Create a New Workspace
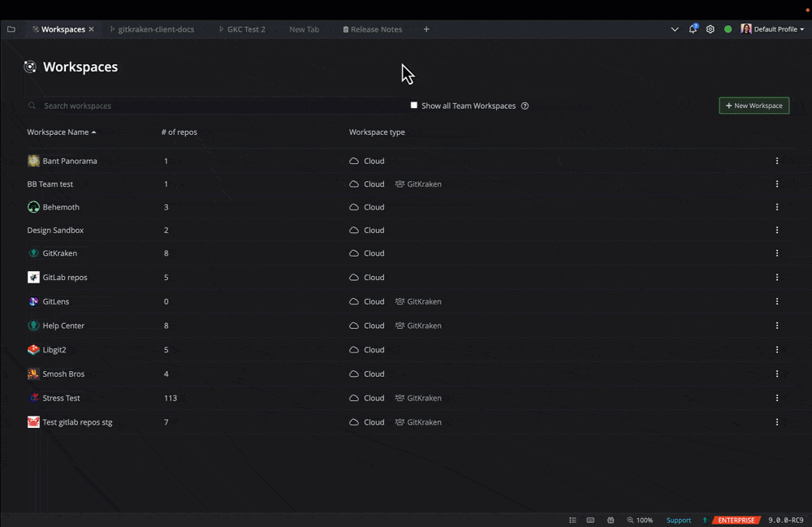 [x=754, y=106]
